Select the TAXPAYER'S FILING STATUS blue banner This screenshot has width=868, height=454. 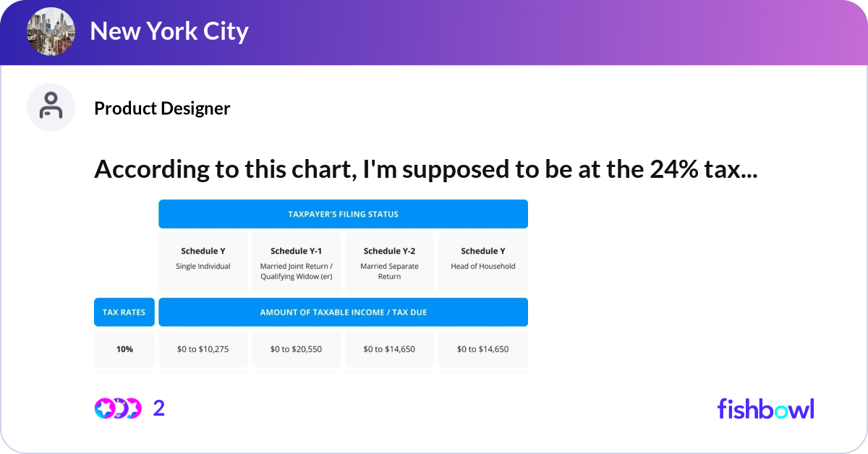click(343, 213)
